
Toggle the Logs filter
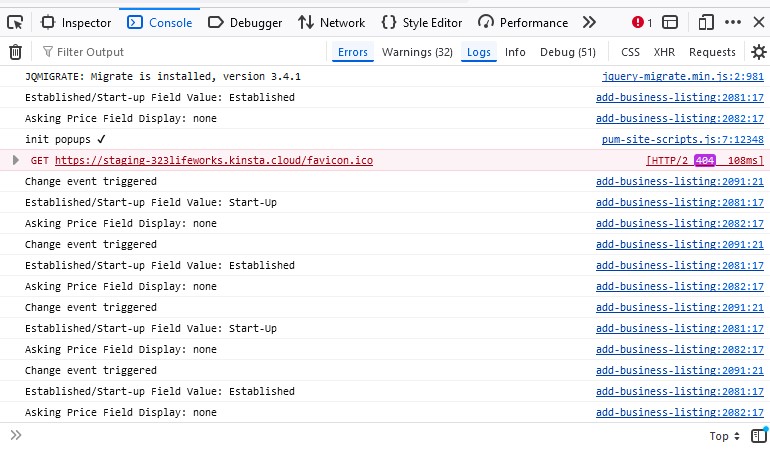[479, 52]
